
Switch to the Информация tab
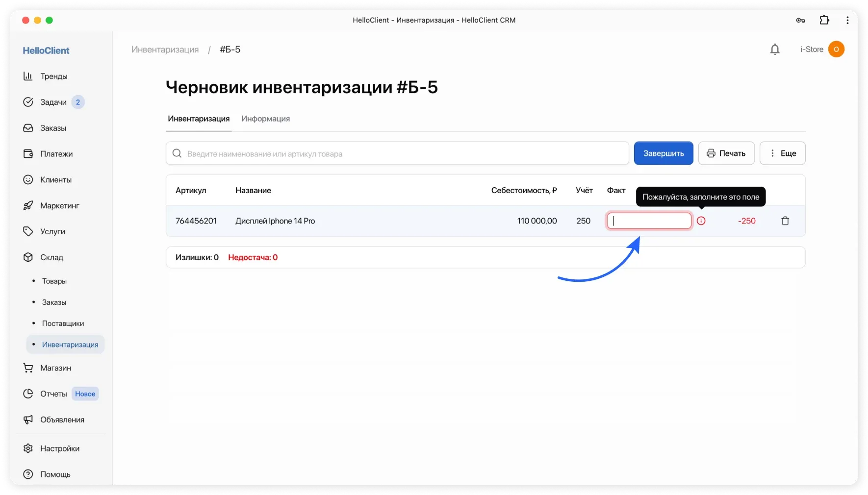coord(265,119)
